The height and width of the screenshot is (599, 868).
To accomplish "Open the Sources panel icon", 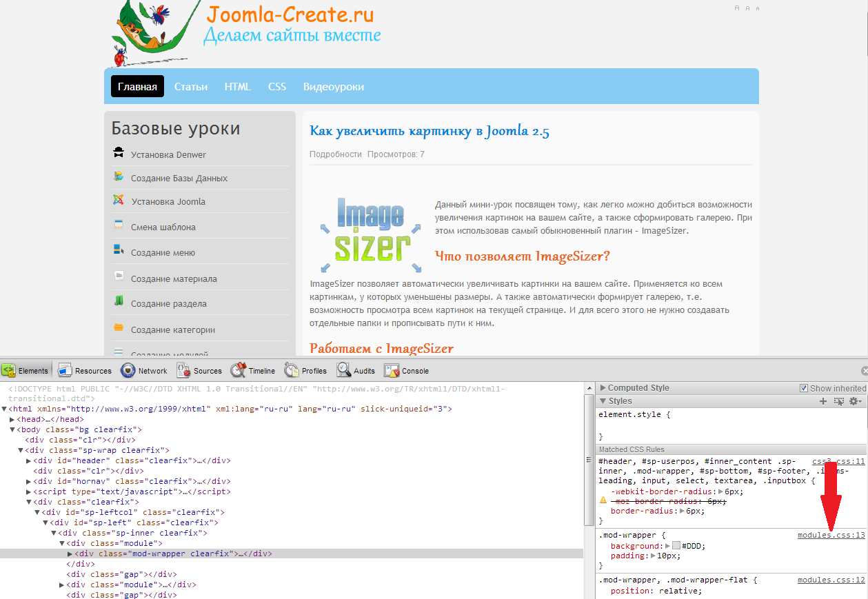I will (x=183, y=370).
